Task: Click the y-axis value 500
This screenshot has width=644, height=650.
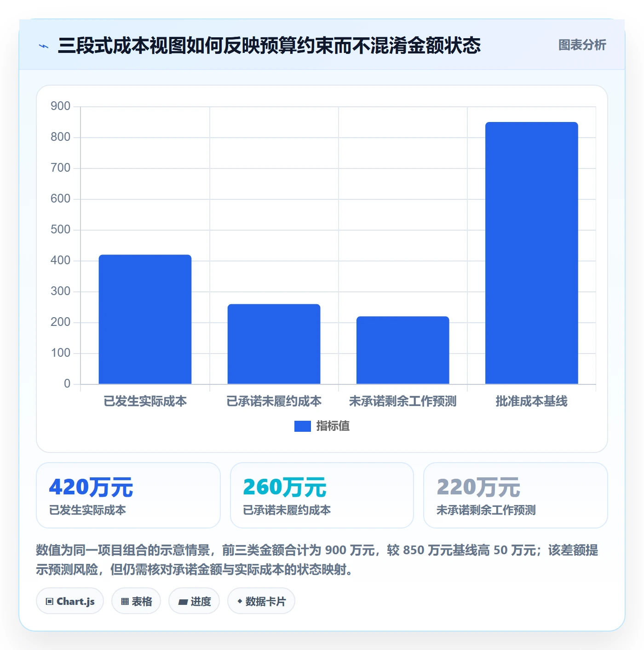Action: coord(61,230)
